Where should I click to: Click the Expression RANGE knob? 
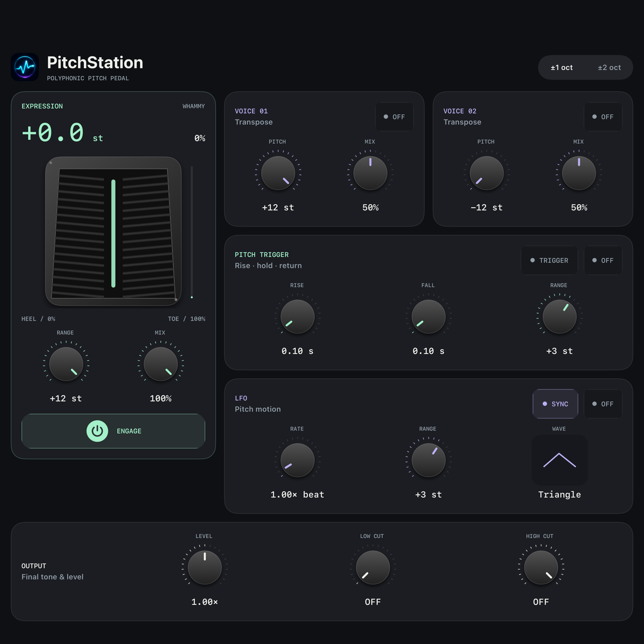coord(66,364)
